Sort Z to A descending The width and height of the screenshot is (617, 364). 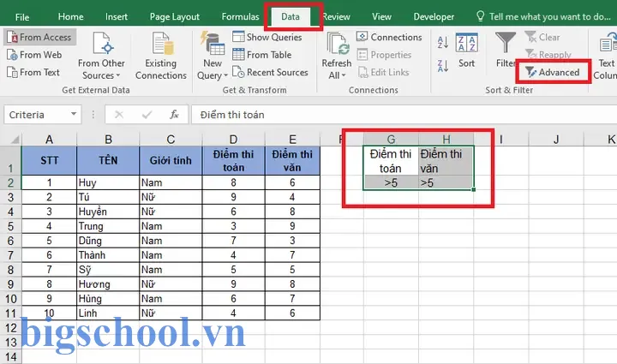tap(443, 66)
